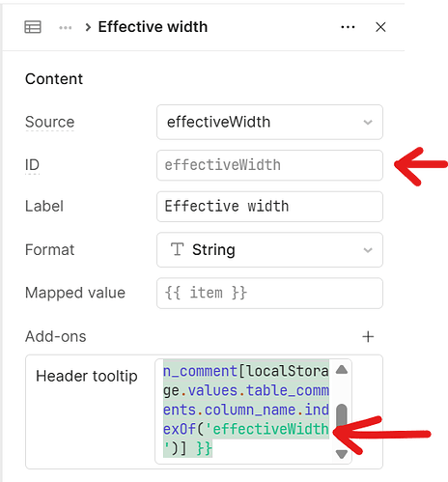Click the Source label with dotted underline

point(50,122)
